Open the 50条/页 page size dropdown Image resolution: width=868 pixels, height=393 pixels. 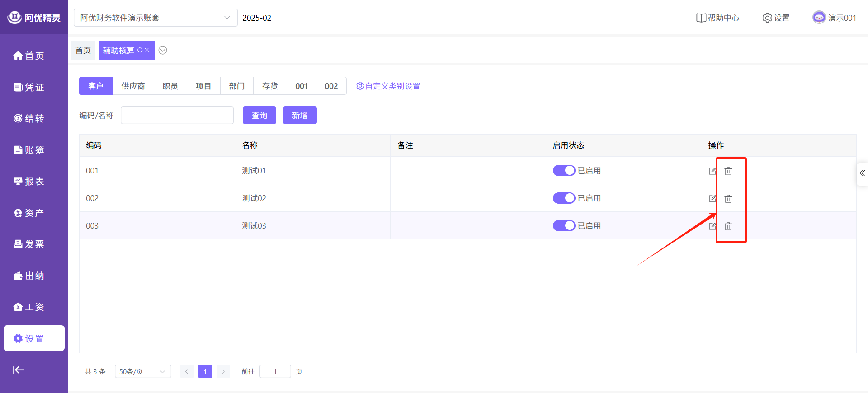pos(142,371)
